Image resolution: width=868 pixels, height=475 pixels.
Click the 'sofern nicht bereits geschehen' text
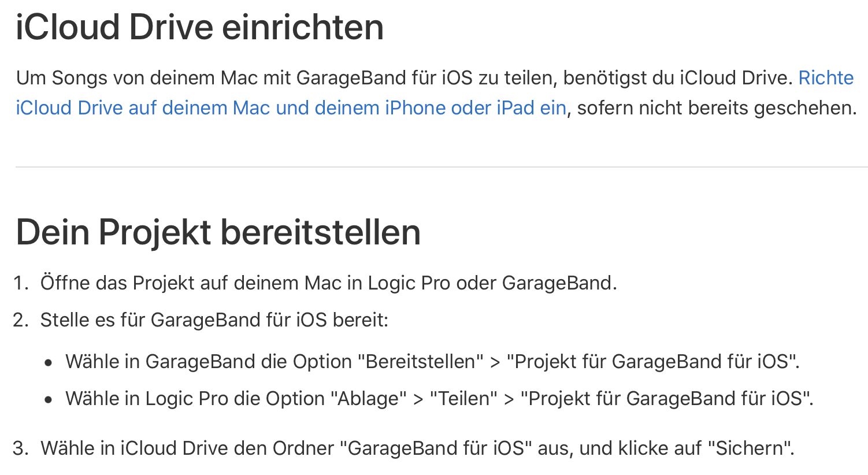click(x=717, y=108)
